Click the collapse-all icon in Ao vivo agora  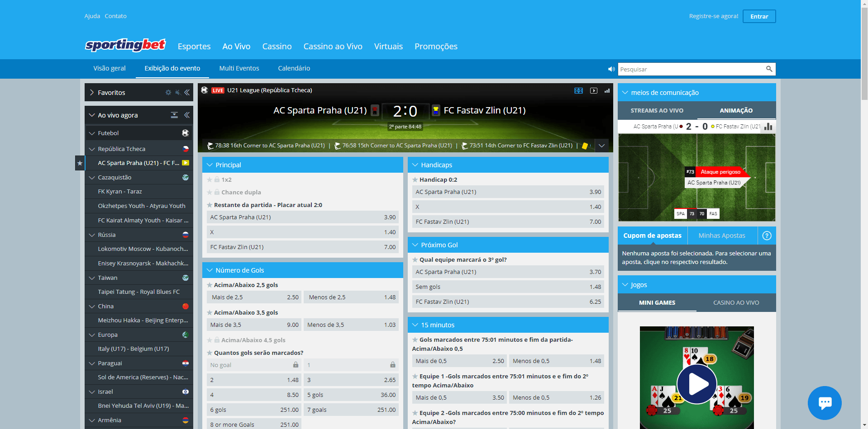pyautogui.click(x=174, y=115)
